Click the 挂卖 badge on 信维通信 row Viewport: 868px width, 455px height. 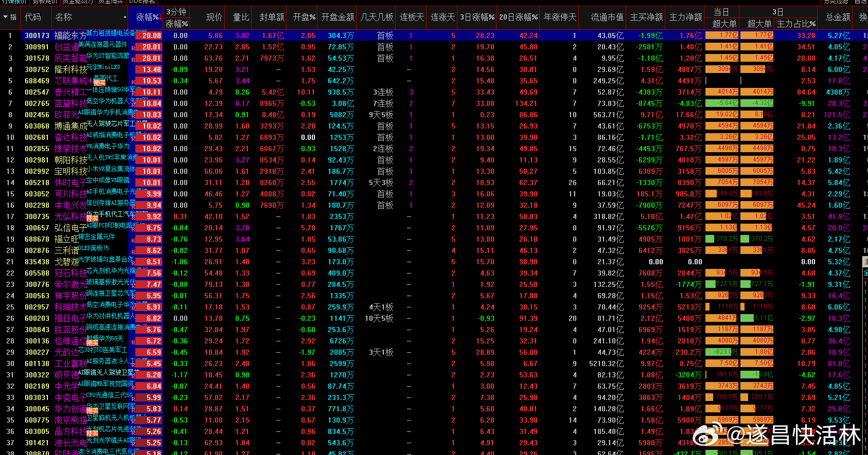tap(93, 343)
